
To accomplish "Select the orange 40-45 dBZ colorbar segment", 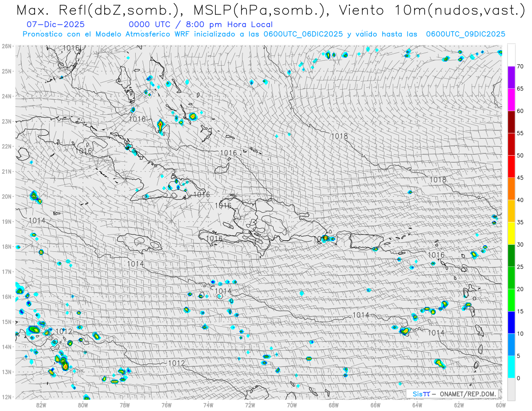I will tap(512, 188).
